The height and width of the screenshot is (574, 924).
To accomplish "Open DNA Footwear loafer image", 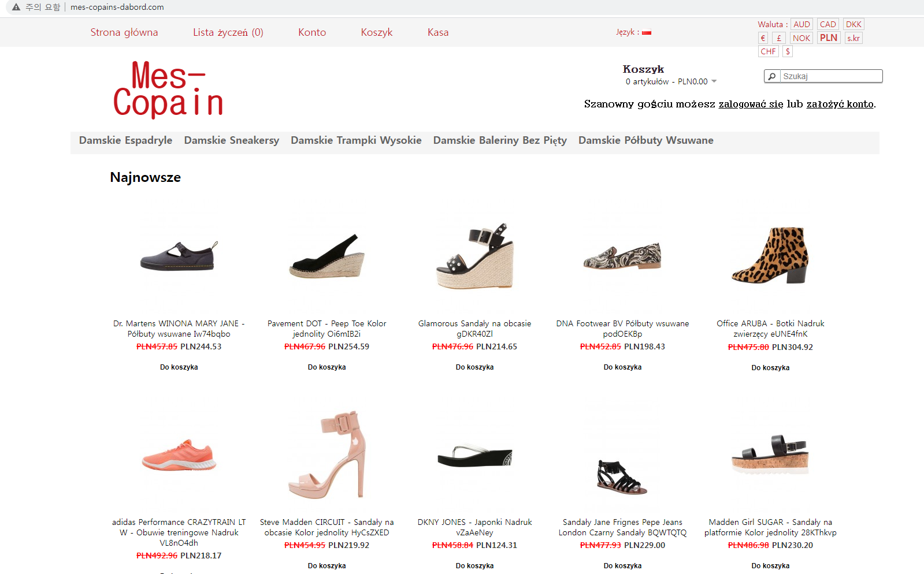I will 622,256.
